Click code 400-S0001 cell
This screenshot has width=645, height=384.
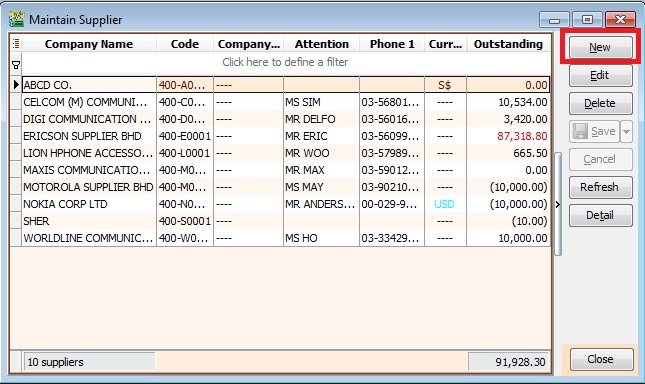pyautogui.click(x=185, y=221)
